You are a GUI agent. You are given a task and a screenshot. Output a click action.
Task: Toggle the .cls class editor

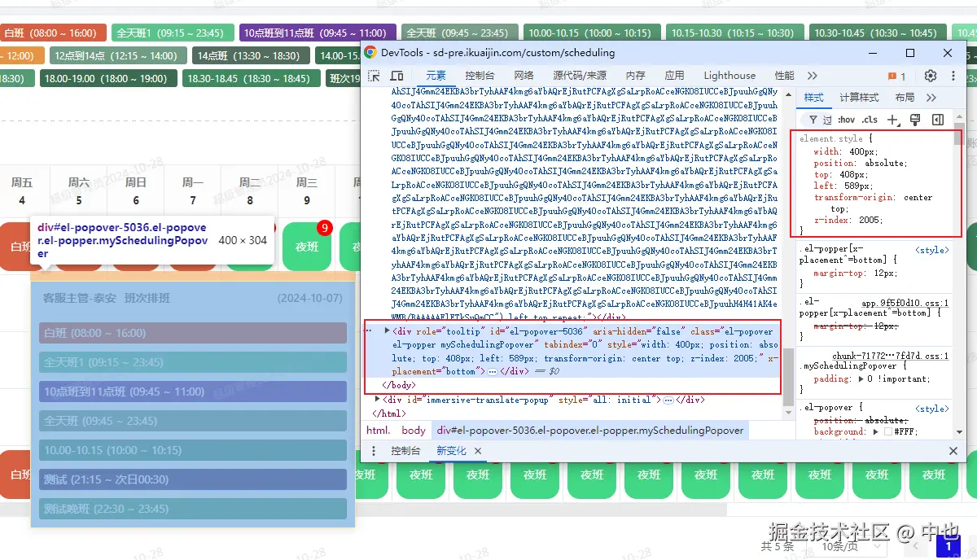870,120
